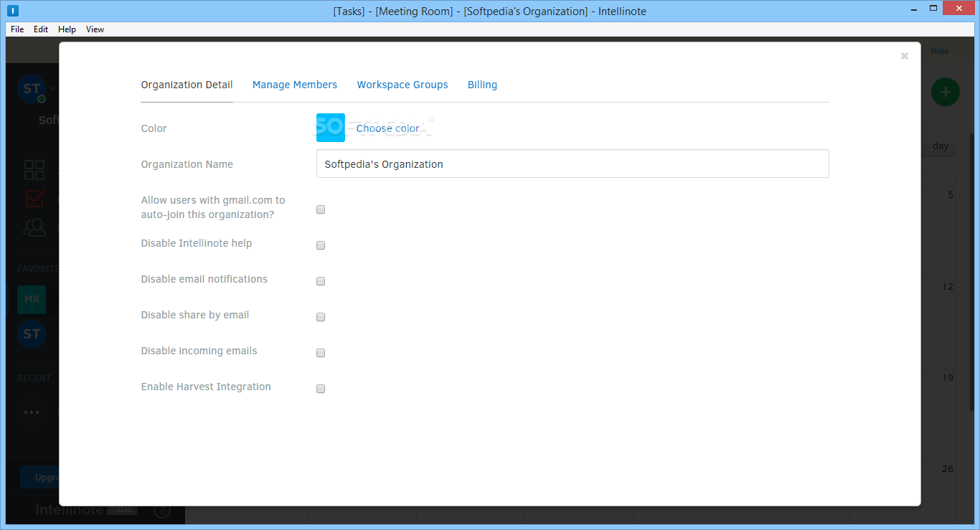Click the Intellinote app icon in title bar

click(x=14, y=11)
